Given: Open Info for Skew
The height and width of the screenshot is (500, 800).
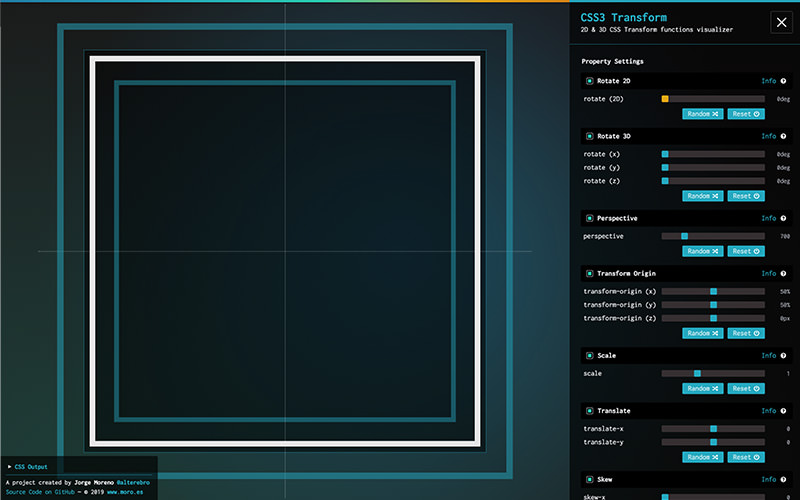Looking at the screenshot, I should pos(768,479).
